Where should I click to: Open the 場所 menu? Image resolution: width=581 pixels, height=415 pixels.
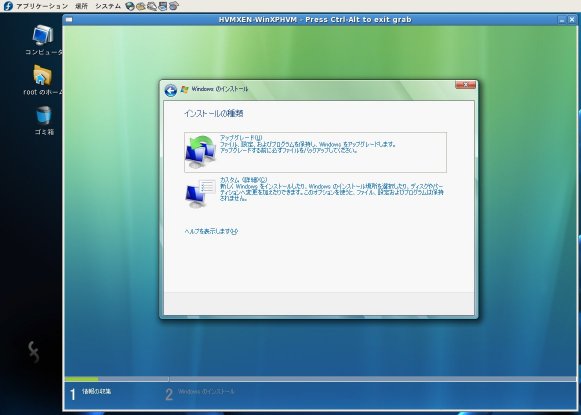coord(81,6)
